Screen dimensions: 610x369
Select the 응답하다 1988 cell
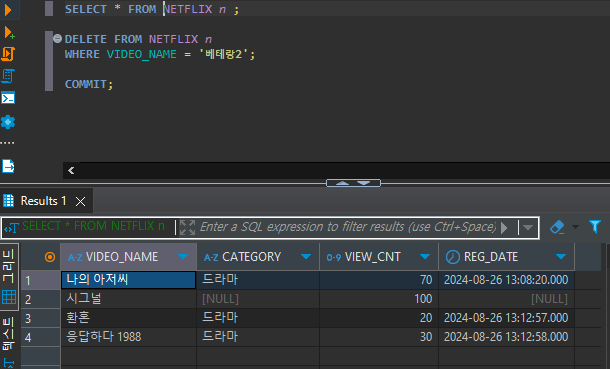(128, 337)
